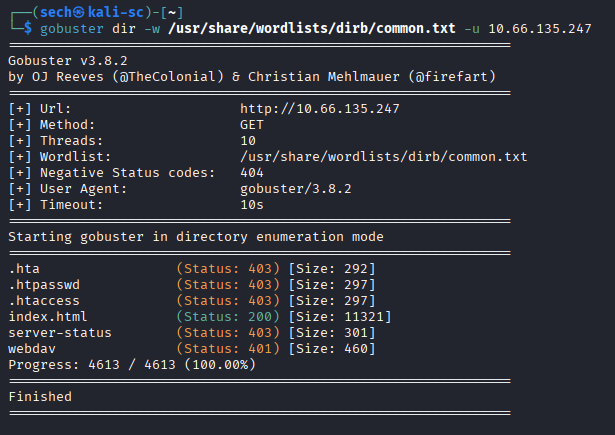Click the wordlist path in the command line
The height and width of the screenshot is (435, 615).
coord(301,29)
